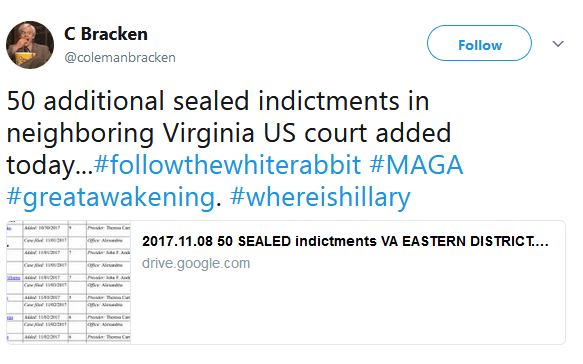Open the "2017.11.08 50 SEALED indictments" card title
The image size is (583, 364).
pos(345,241)
